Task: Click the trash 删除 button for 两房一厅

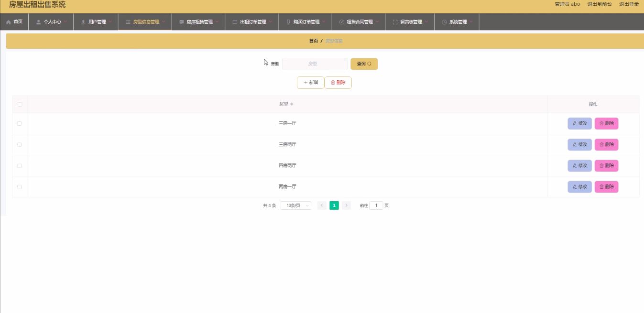Action: [x=606, y=186]
